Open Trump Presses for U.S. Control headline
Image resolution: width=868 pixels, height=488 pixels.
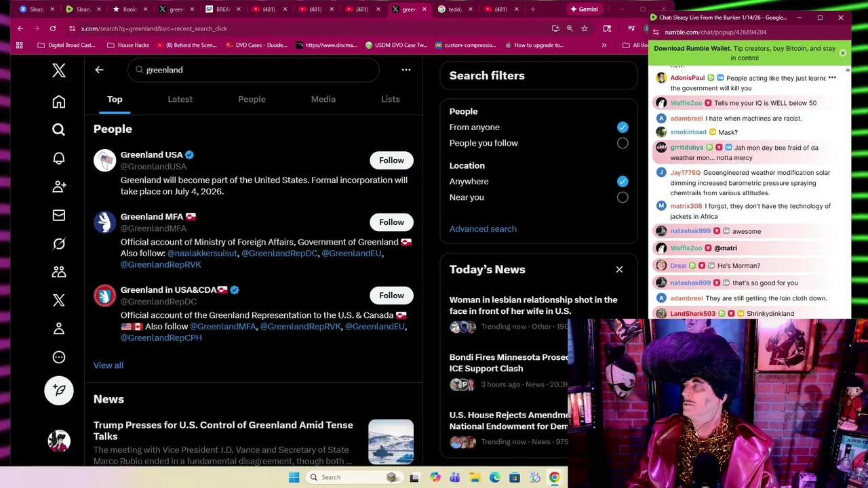click(x=223, y=430)
